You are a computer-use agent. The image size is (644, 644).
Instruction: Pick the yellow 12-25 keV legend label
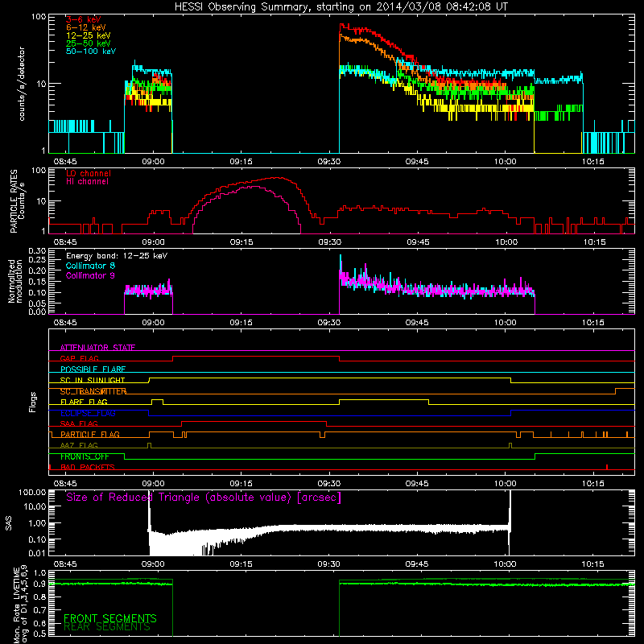click(x=88, y=35)
